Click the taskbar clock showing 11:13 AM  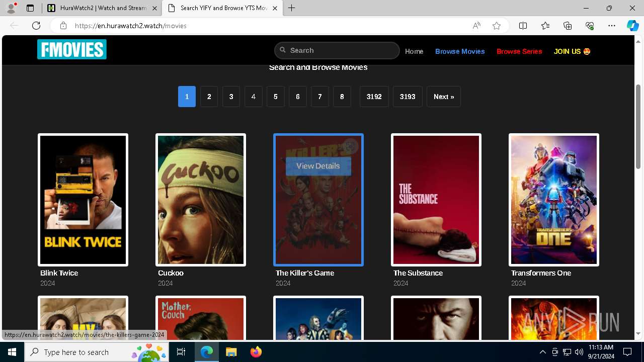click(x=601, y=352)
